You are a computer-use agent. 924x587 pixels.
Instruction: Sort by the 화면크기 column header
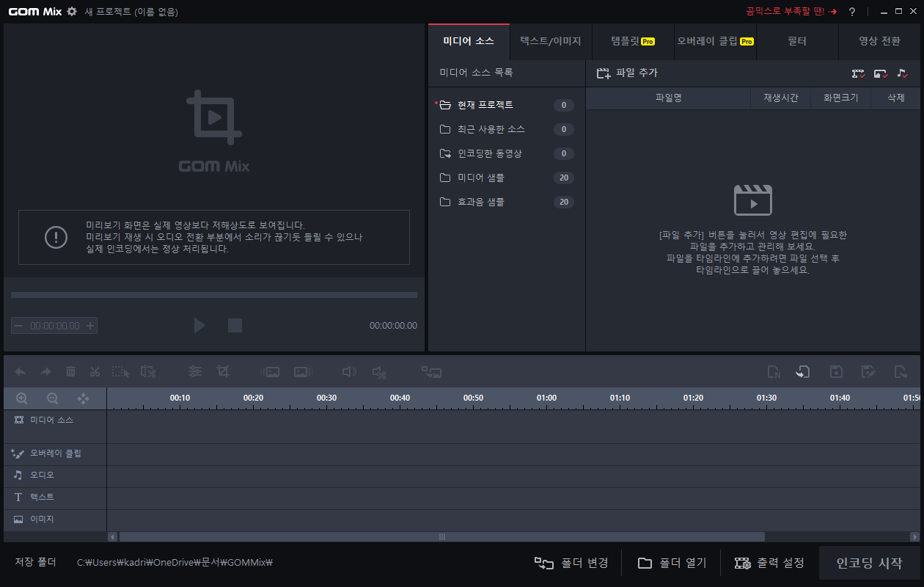click(840, 98)
